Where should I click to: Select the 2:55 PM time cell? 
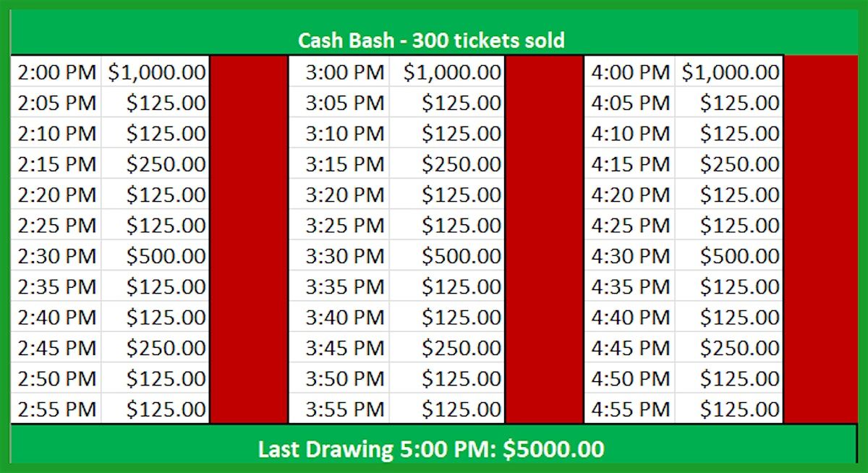click(56, 409)
